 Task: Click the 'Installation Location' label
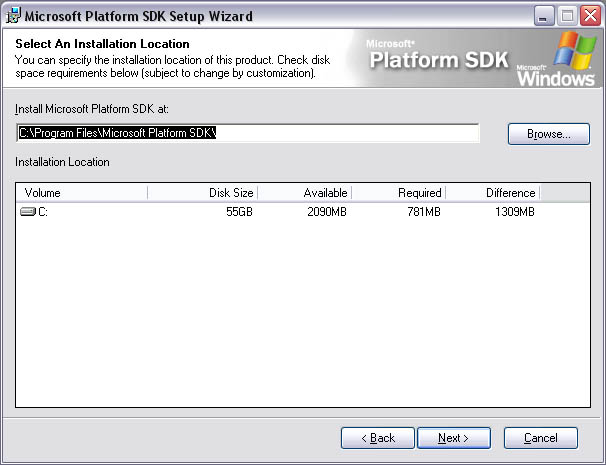click(62, 162)
